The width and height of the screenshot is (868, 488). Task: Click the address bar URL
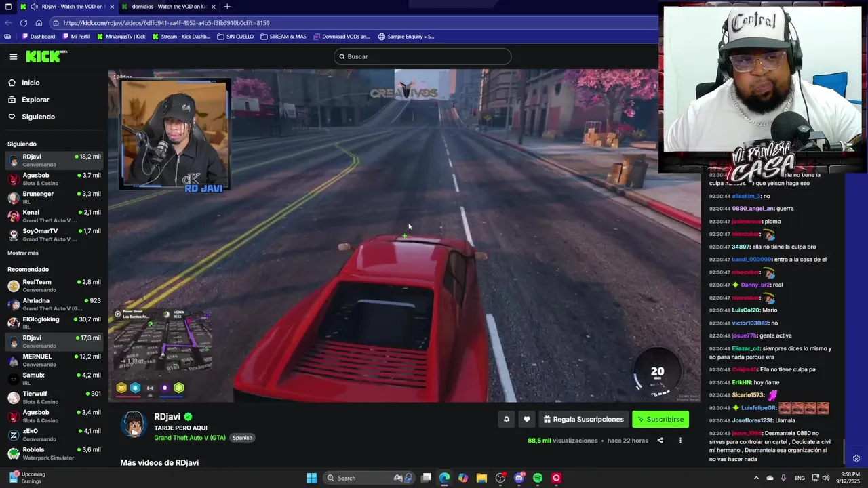pyautogui.click(x=166, y=22)
